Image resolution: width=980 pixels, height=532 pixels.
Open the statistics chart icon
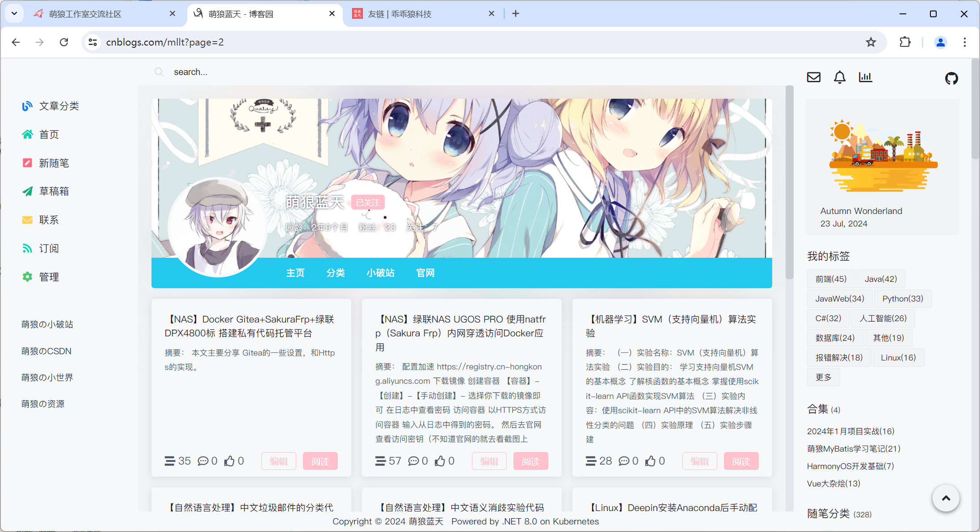tap(865, 77)
